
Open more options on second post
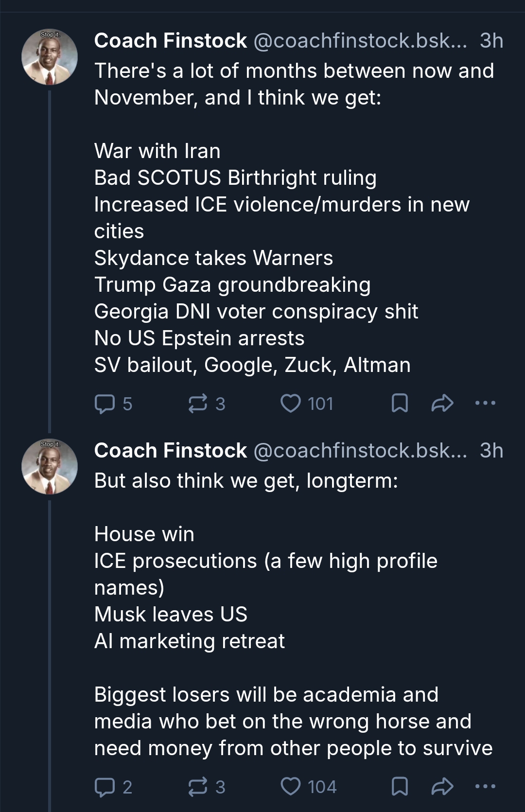(485, 786)
